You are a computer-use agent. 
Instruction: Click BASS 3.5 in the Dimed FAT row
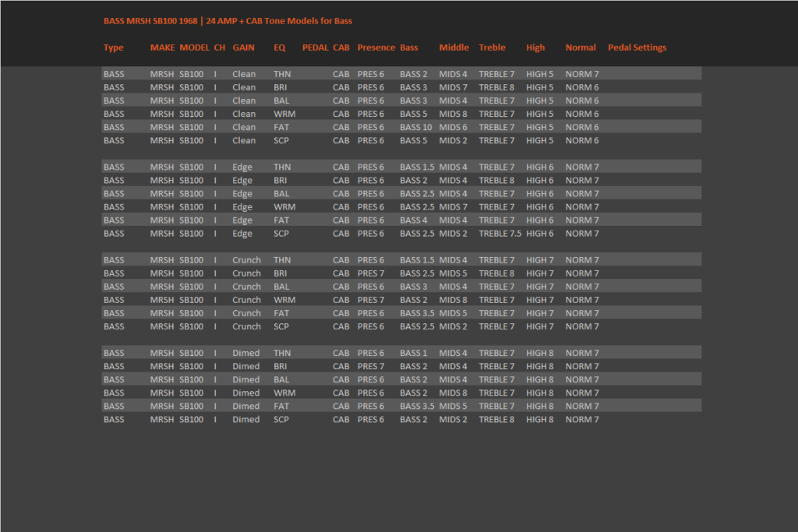417,406
